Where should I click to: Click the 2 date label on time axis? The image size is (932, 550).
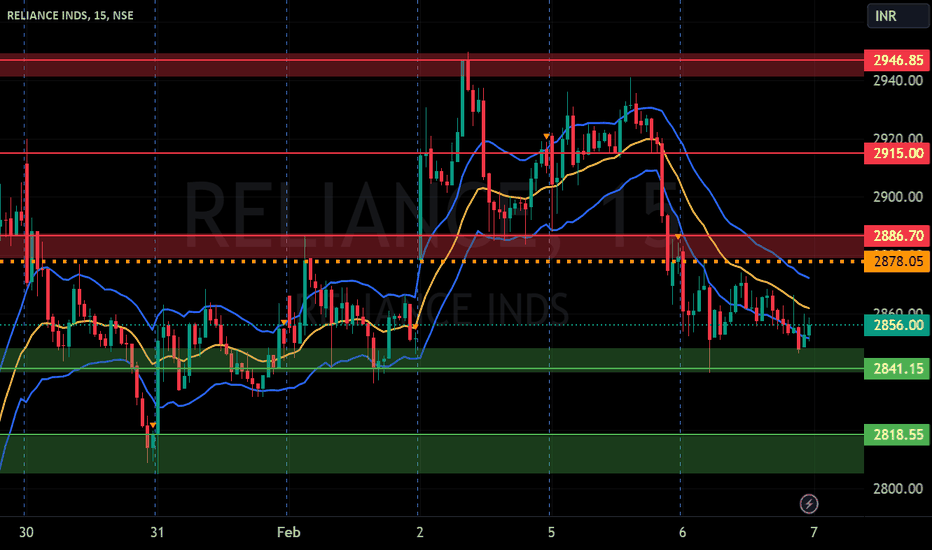click(x=420, y=532)
